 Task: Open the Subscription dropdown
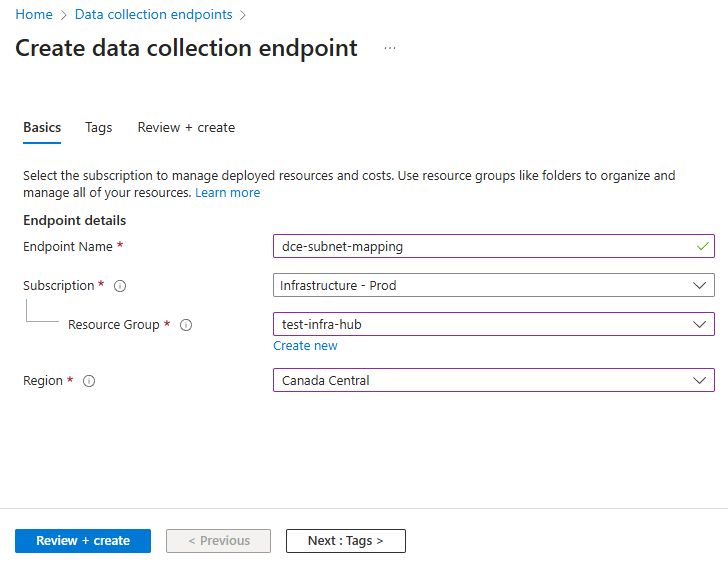pyautogui.click(x=493, y=285)
